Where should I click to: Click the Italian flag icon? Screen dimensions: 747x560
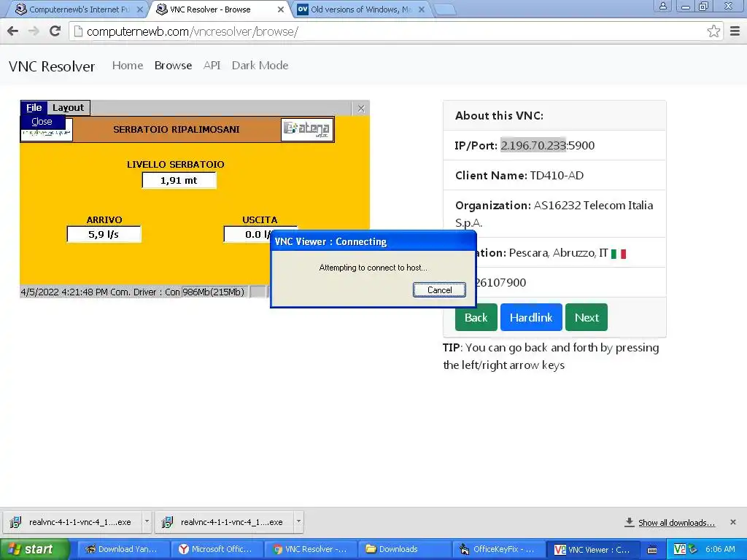(619, 254)
